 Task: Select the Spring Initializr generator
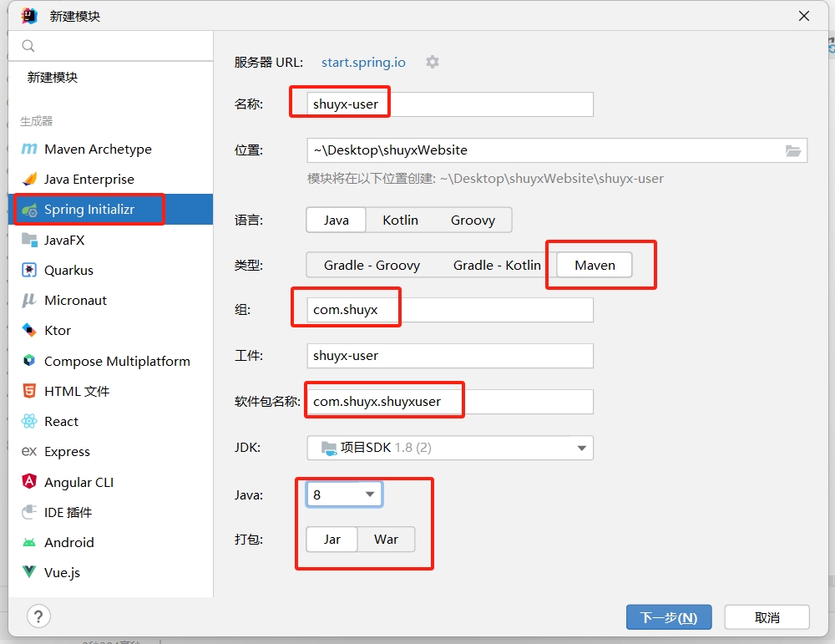click(x=89, y=209)
